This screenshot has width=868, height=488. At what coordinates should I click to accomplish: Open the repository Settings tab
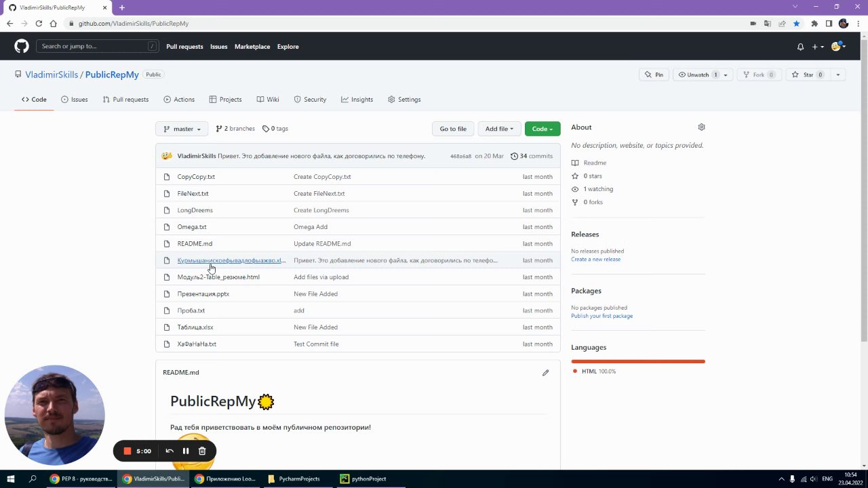click(404, 100)
